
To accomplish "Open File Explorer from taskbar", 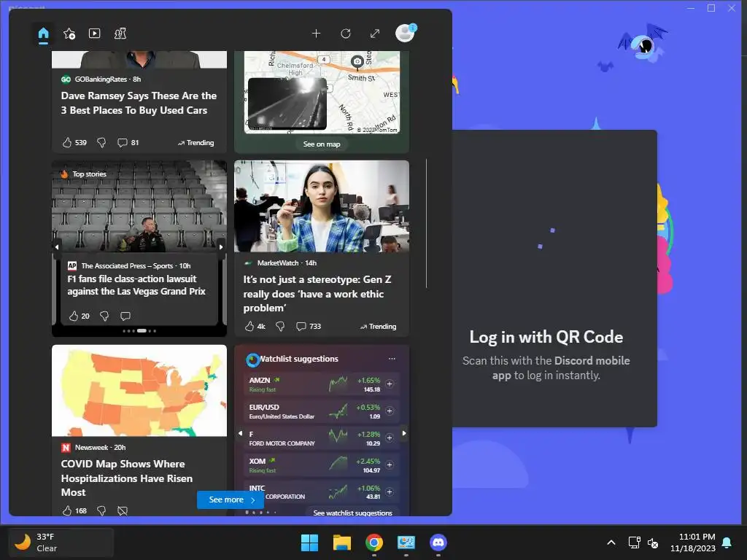I will tap(342, 542).
